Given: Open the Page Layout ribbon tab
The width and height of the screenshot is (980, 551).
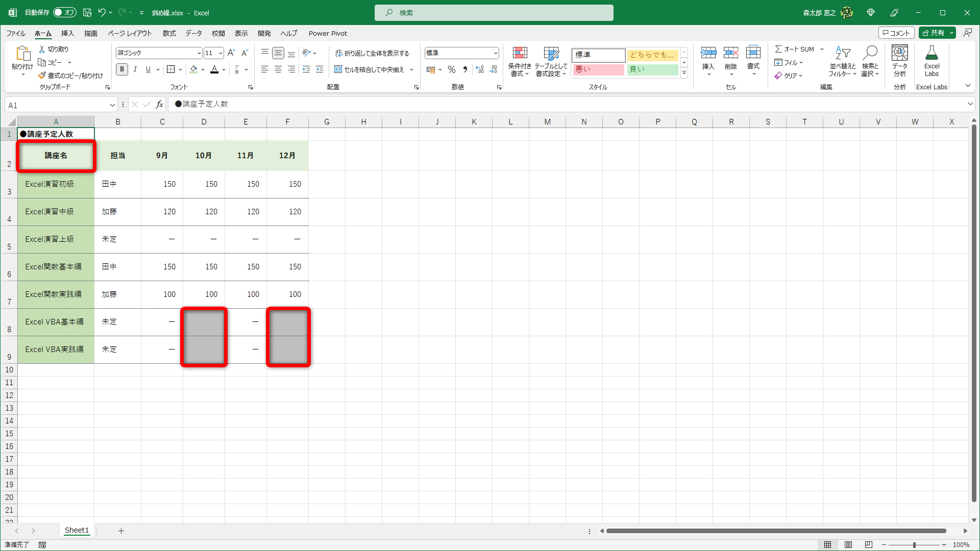Looking at the screenshot, I should [x=130, y=33].
